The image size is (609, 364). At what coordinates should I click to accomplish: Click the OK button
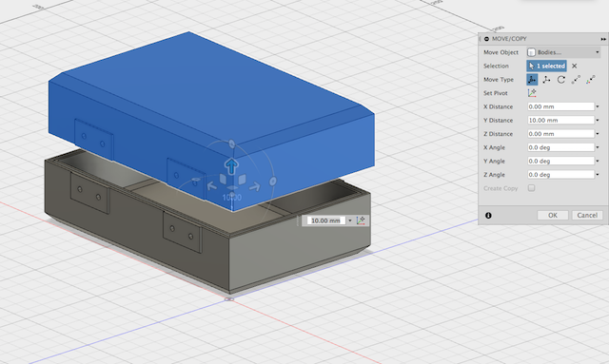pyautogui.click(x=553, y=215)
